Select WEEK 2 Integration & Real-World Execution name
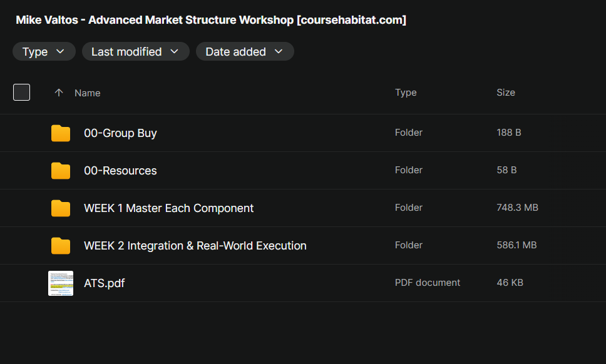Image resolution: width=606 pixels, height=364 pixels. pos(195,246)
